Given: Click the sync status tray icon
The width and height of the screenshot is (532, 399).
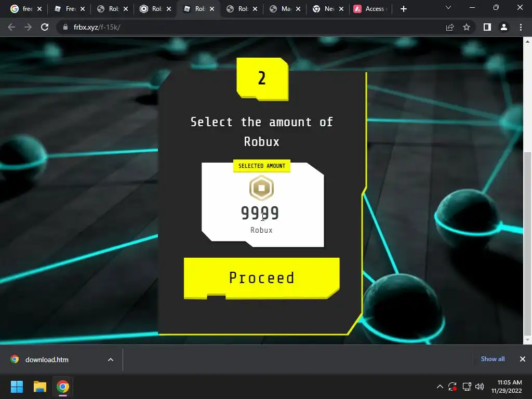Looking at the screenshot, I should (453, 387).
